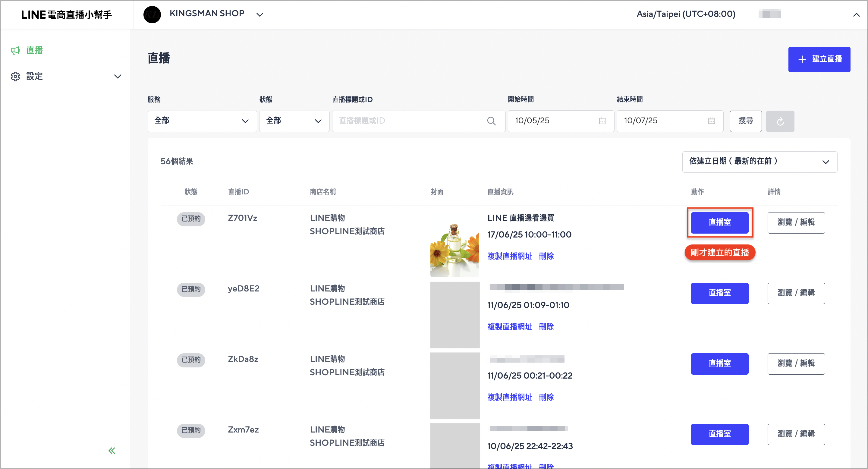Click the 直播資訊 column header

click(500, 192)
